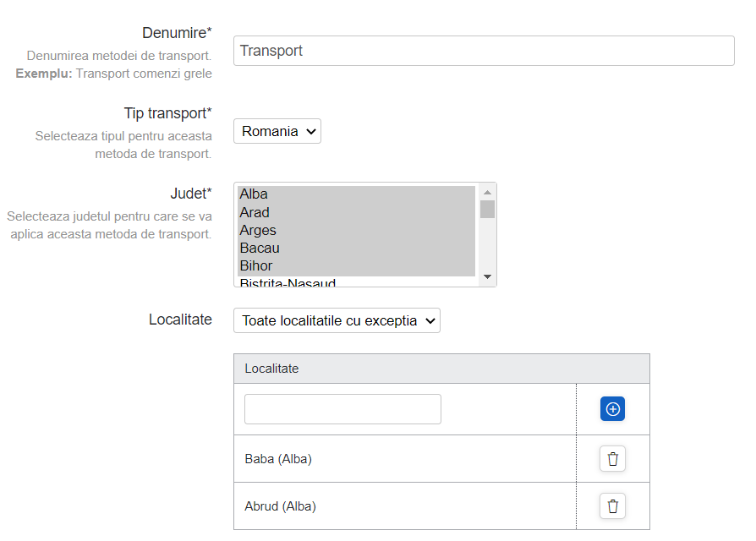Click the empty Localitate search input

(342, 409)
